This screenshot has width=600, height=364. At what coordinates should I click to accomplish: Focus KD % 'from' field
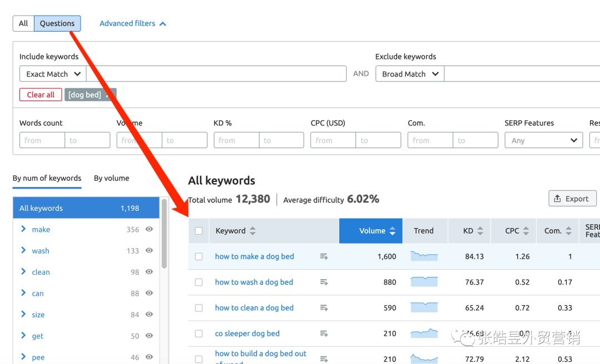click(x=237, y=140)
